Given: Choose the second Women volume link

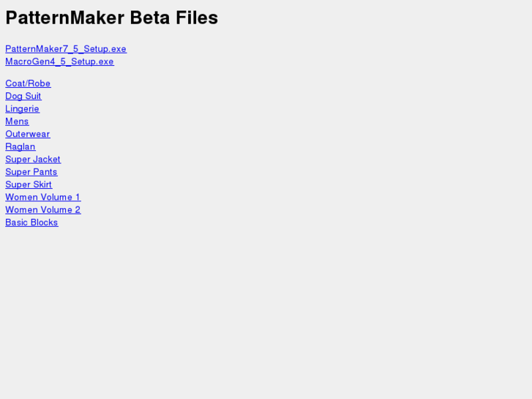Looking at the screenshot, I should 43,210.
